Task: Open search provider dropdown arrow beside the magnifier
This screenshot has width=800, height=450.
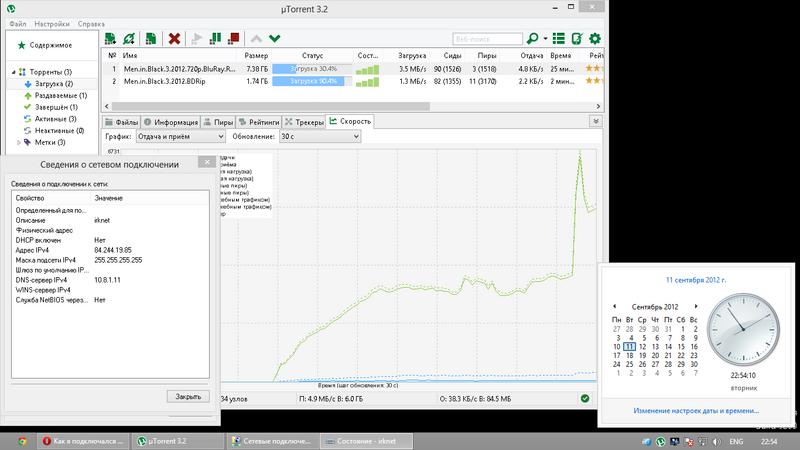Action: (545, 39)
